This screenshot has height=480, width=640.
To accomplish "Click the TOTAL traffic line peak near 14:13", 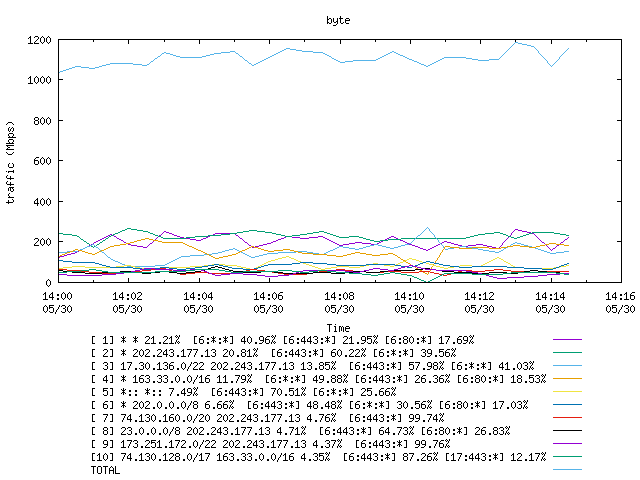I will [516, 42].
